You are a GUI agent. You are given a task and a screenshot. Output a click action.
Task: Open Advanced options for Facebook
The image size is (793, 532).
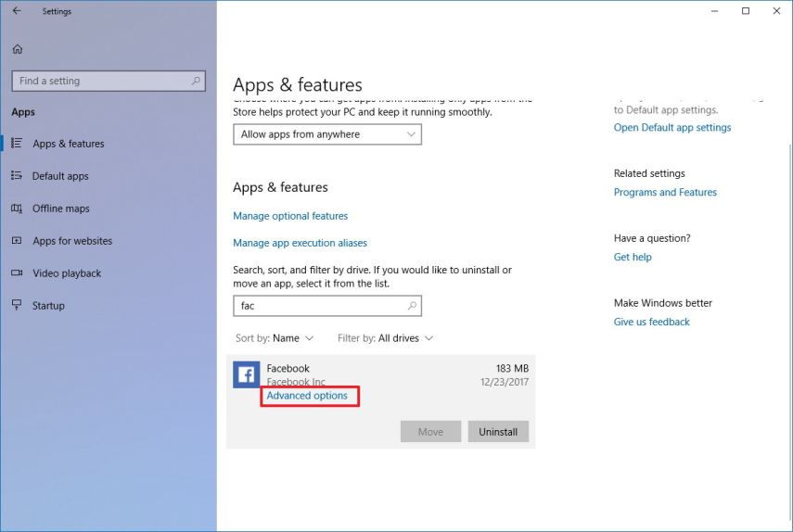pyautogui.click(x=307, y=396)
